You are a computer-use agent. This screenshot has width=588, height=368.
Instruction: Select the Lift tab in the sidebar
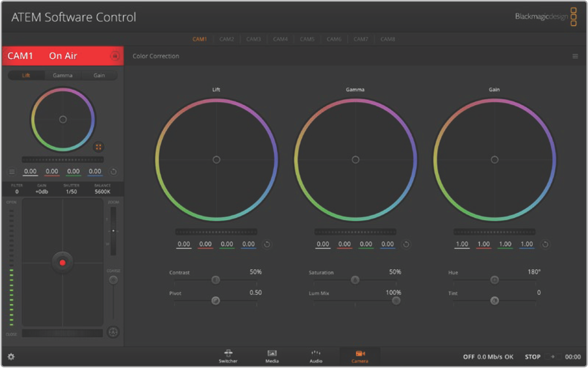click(x=26, y=75)
